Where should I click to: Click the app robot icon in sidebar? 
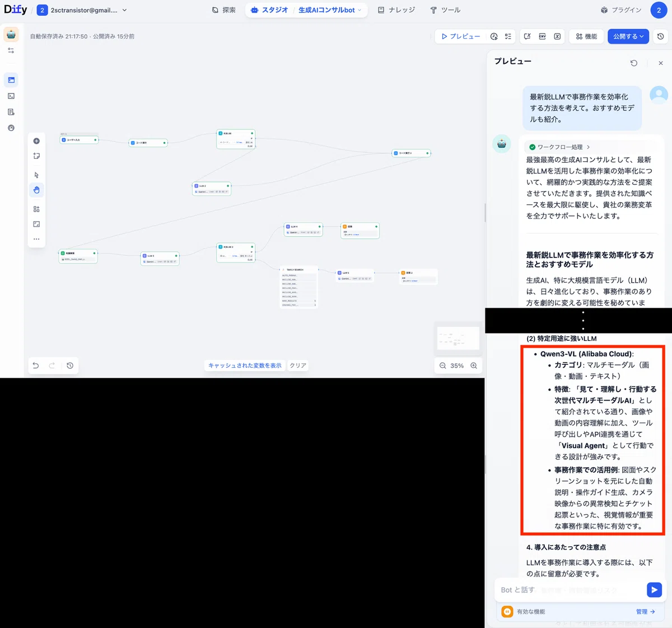click(11, 34)
